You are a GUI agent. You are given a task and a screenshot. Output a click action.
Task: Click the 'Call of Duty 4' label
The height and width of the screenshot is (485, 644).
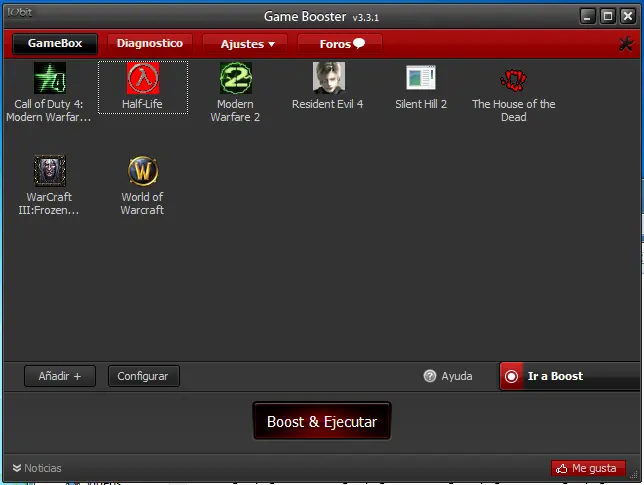tap(48, 110)
